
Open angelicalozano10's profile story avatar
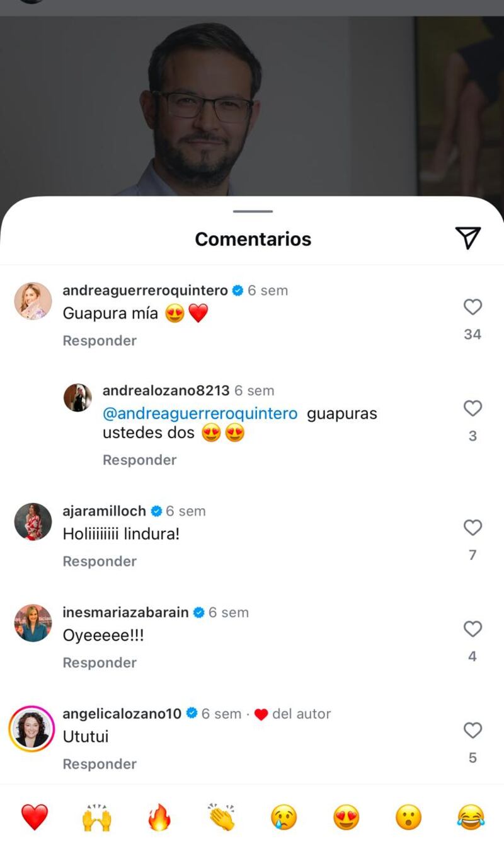point(32,729)
